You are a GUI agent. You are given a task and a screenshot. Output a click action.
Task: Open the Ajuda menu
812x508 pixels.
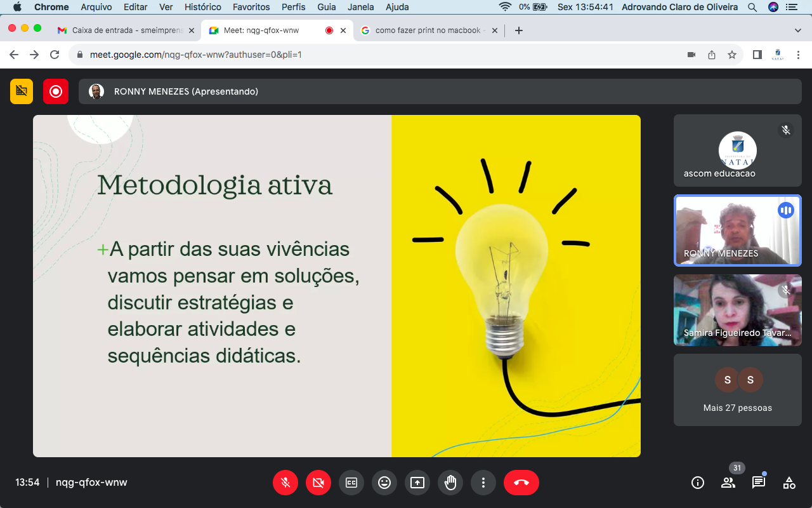click(x=397, y=7)
